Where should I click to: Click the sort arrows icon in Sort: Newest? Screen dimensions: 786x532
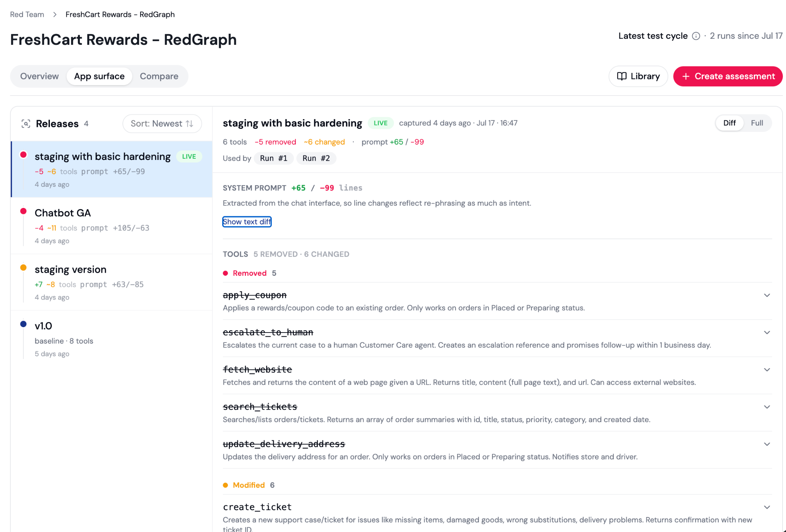(190, 124)
